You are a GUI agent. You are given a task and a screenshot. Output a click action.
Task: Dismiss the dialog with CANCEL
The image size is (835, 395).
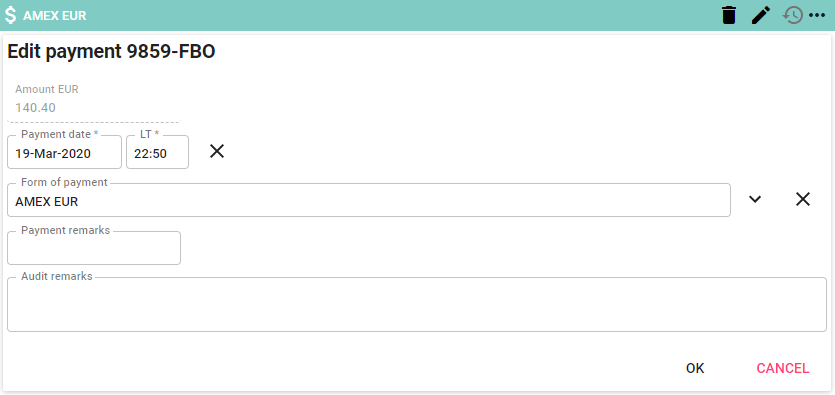pyautogui.click(x=783, y=368)
